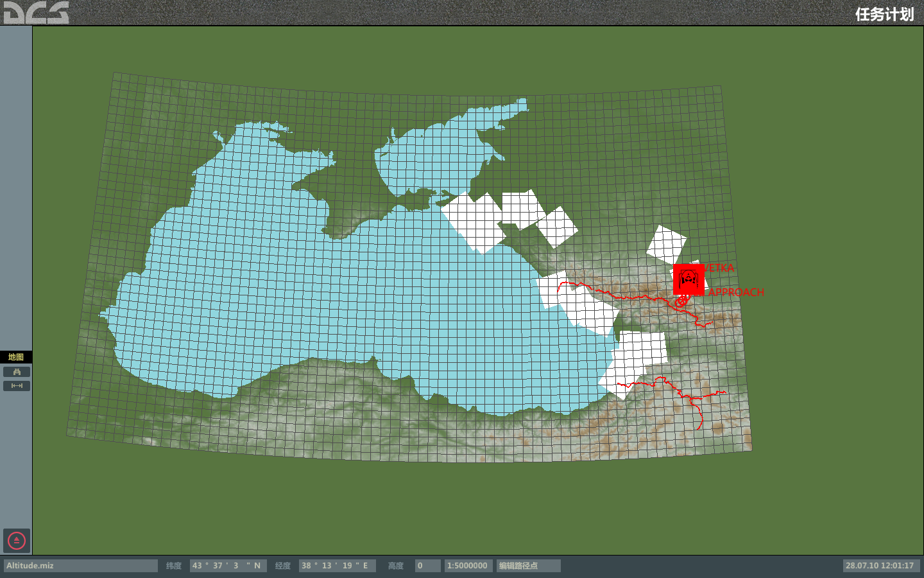924x578 pixels.
Task: Click the binoculars map view button
Action: [17, 372]
